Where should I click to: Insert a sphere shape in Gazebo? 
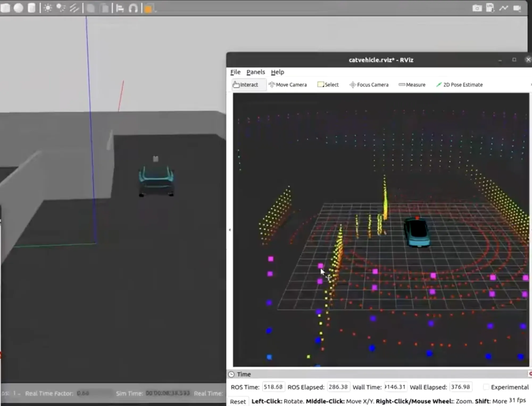[x=18, y=8]
